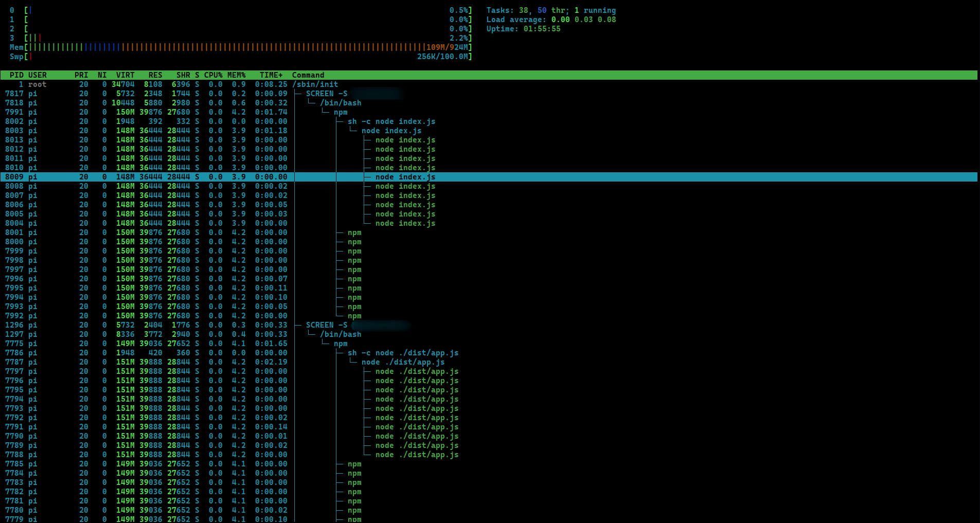Click the highlighted row with PID 8009
The image size is (980, 523).
point(489,177)
